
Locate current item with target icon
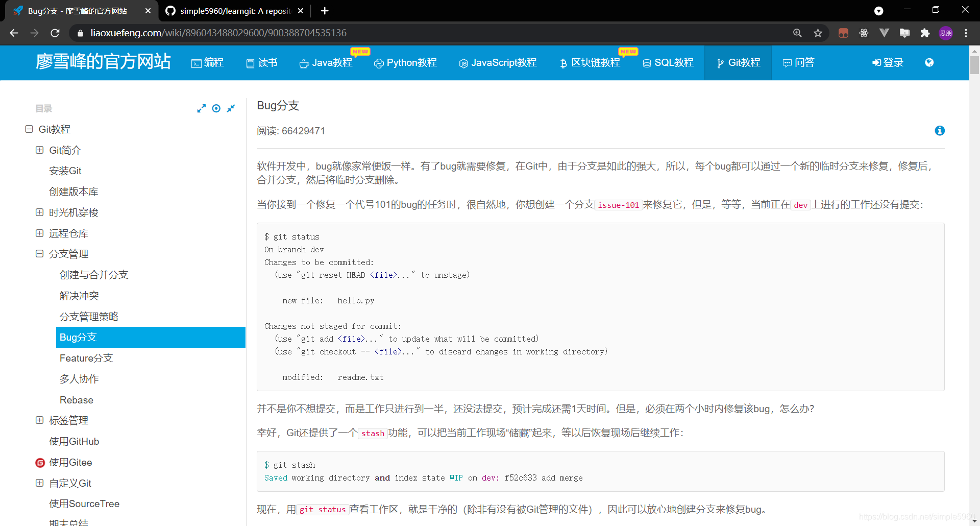coord(216,108)
